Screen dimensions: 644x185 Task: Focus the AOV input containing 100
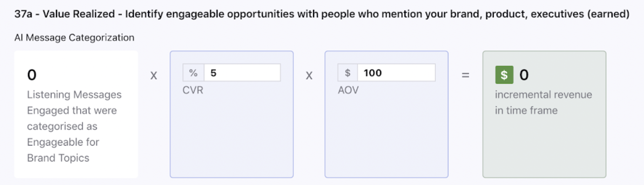pyautogui.click(x=396, y=73)
